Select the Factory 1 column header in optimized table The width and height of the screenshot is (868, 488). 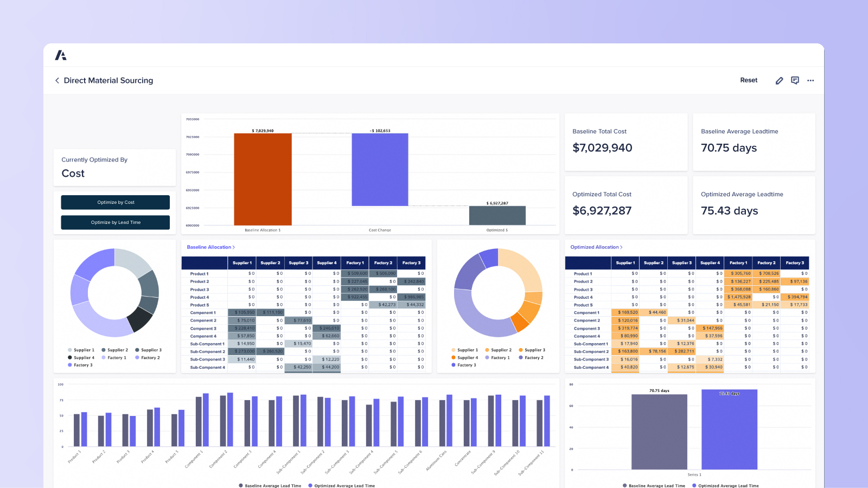tap(738, 262)
